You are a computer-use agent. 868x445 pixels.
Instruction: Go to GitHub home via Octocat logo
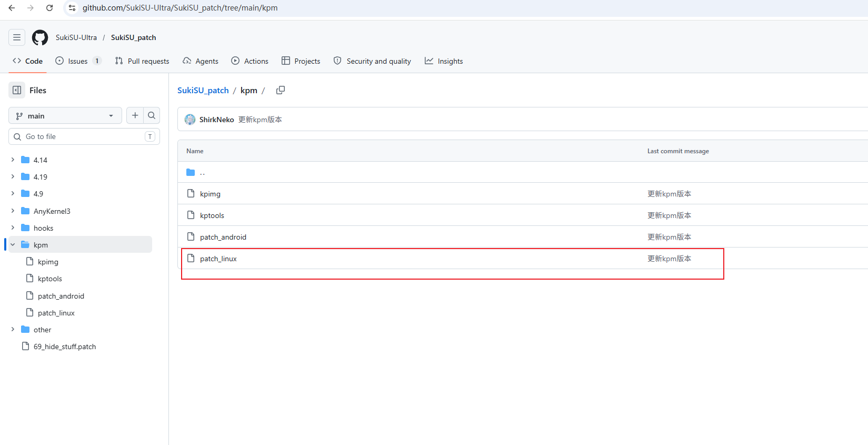click(x=40, y=37)
